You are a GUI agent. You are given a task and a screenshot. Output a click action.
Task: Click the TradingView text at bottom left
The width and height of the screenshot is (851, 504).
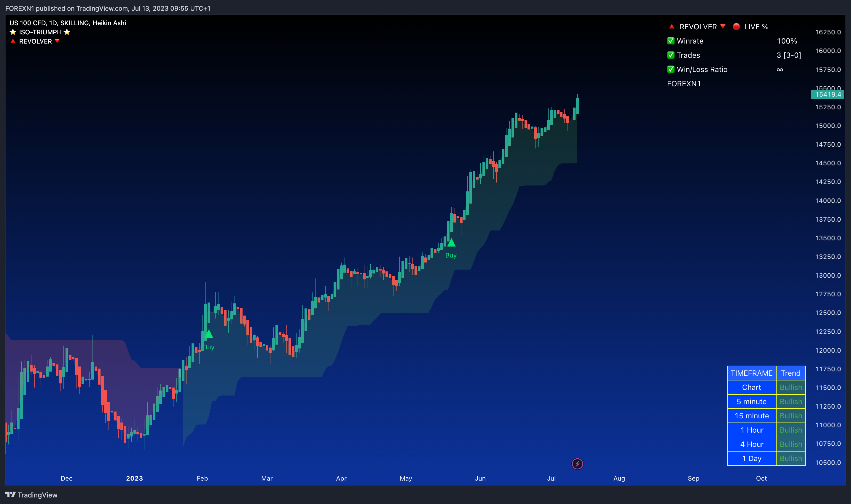pos(37,495)
